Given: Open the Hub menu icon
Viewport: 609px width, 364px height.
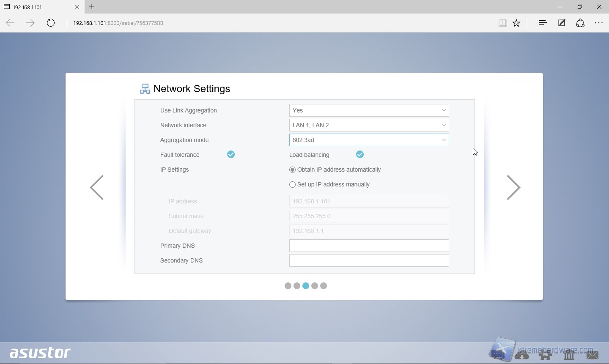Looking at the screenshot, I should point(543,23).
